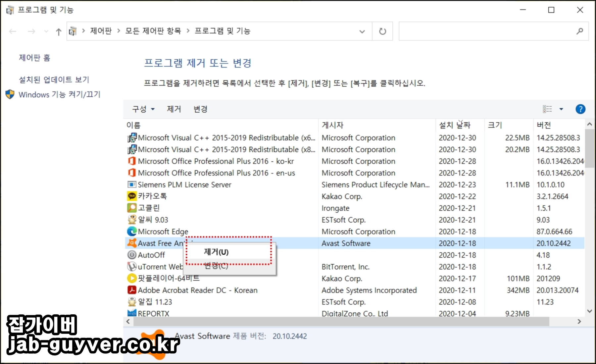Expand the address bar history dropdown
Image resolution: width=596 pixels, height=364 pixels.
tap(362, 31)
